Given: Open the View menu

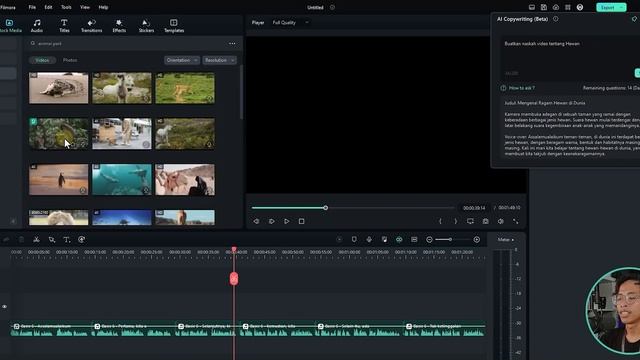Looking at the screenshot, I should click(x=84, y=7).
